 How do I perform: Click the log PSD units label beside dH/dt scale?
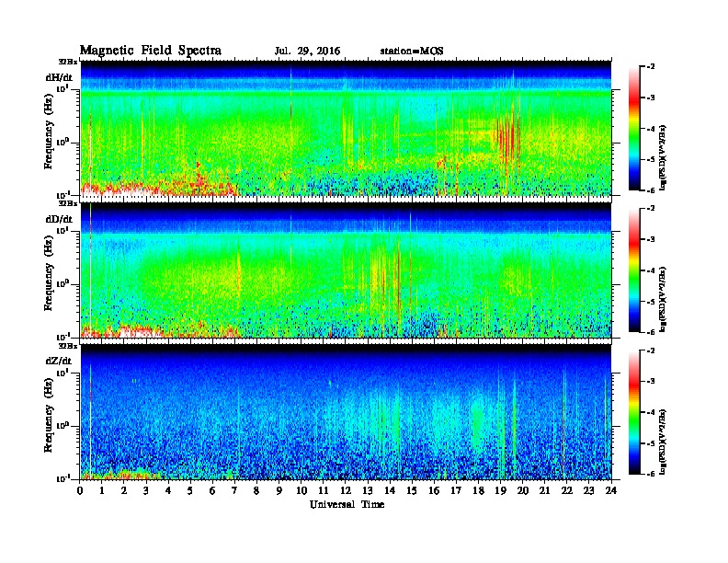663,157
